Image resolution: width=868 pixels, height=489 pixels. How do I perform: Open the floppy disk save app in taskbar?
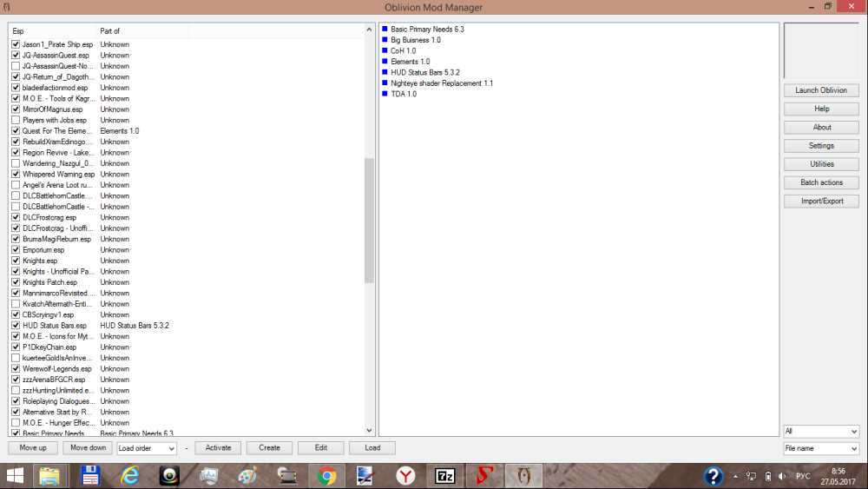click(x=90, y=476)
